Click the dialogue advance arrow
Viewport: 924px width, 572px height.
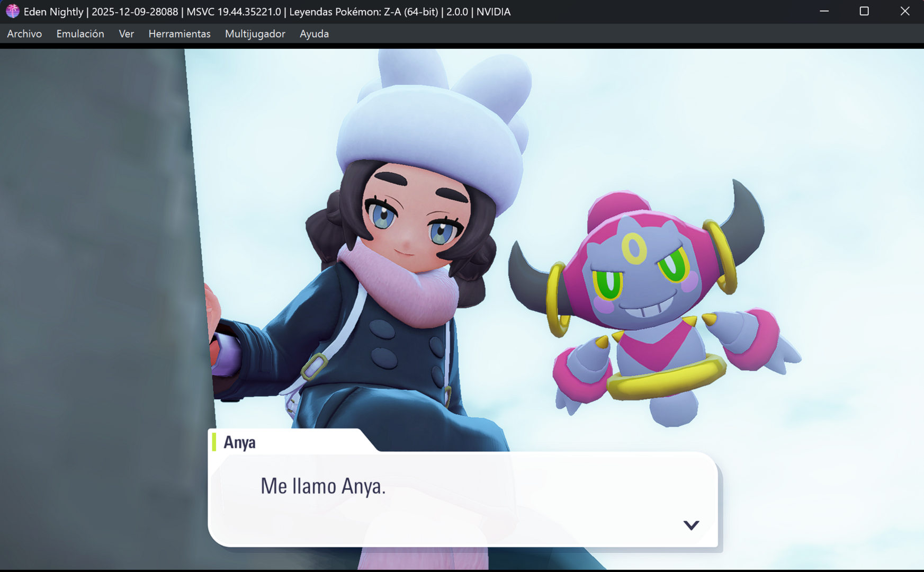click(691, 525)
